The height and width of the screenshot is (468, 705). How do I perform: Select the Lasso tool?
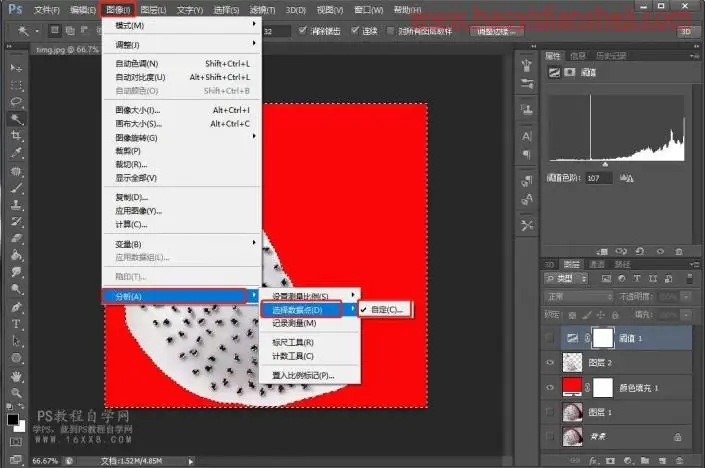coord(16,102)
